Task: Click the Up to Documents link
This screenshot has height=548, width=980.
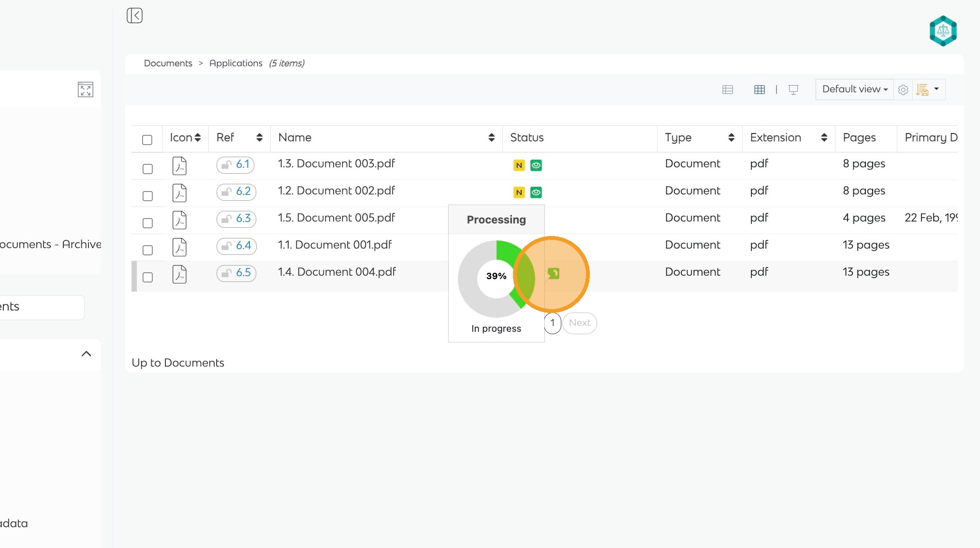Action: [178, 363]
